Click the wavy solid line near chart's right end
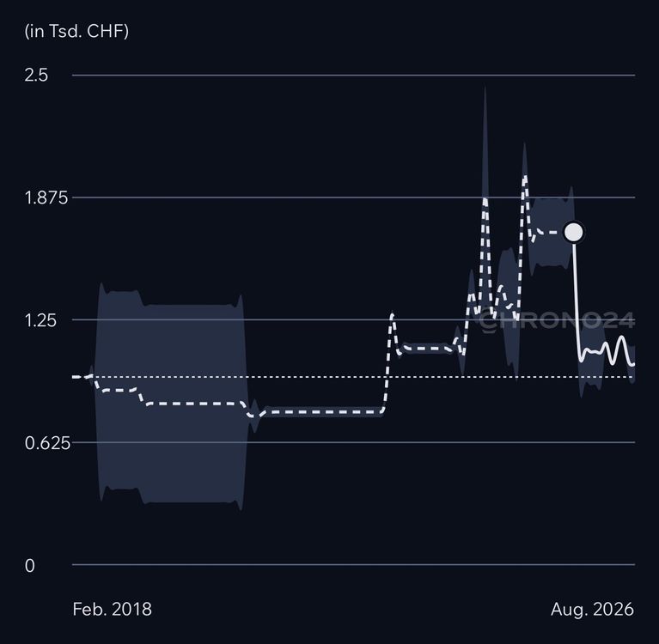Image resolution: width=659 pixels, height=644 pixels. coord(607,350)
